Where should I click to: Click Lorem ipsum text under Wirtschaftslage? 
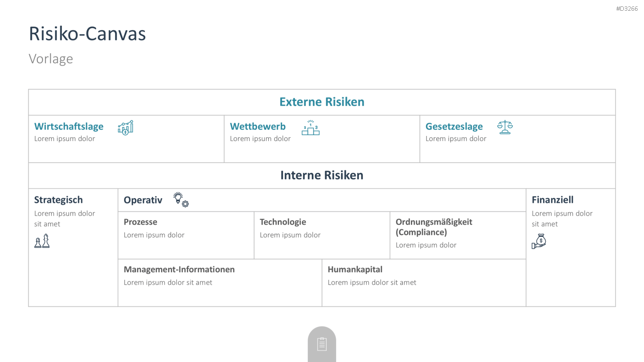pos(64,139)
